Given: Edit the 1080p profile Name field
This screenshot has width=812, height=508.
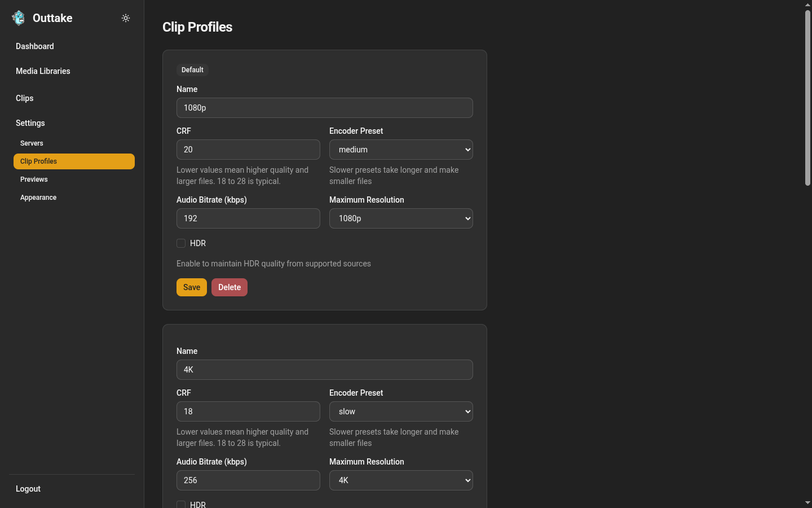Looking at the screenshot, I should click(x=325, y=108).
